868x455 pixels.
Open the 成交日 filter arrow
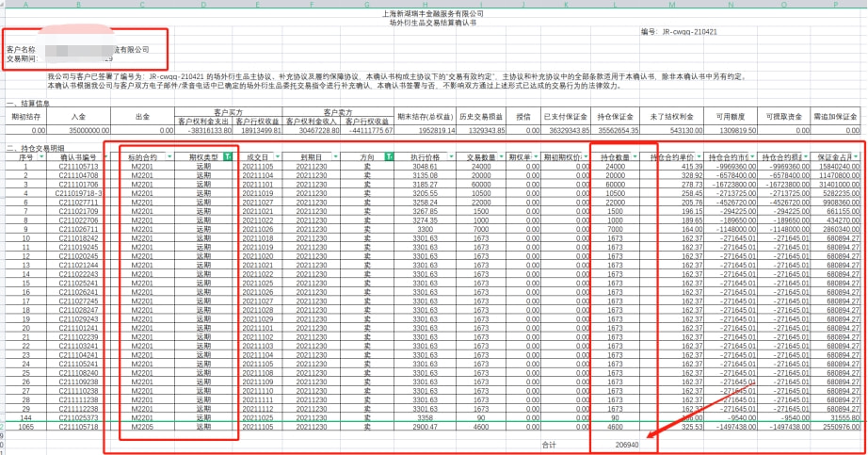[x=280, y=156]
